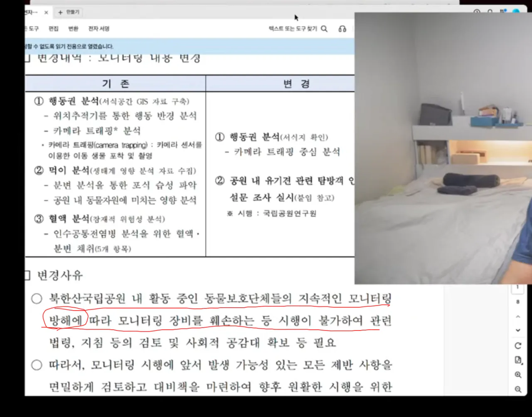The width and height of the screenshot is (532, 417).
Task: Open the 전자 서명 menu
Action: [x=99, y=29]
